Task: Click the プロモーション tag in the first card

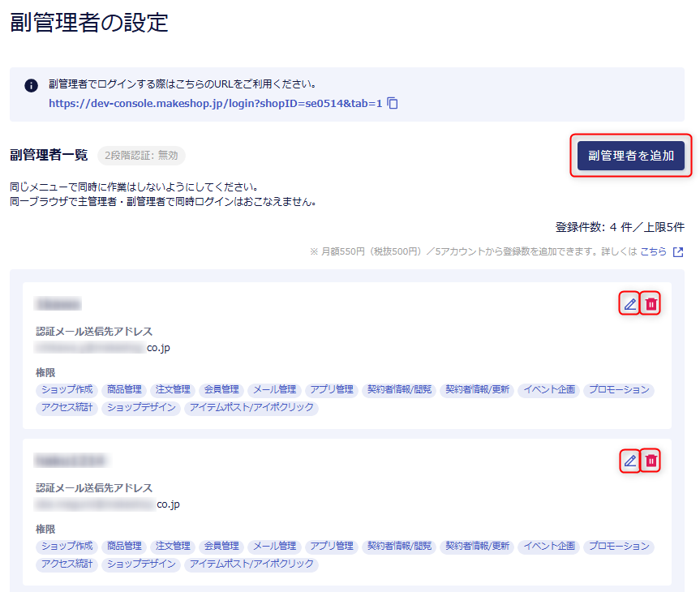Action: coord(618,389)
